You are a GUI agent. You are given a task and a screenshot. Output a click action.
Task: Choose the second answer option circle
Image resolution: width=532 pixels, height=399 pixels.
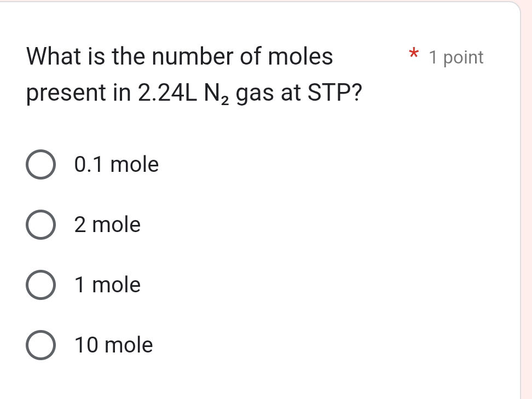(x=40, y=224)
